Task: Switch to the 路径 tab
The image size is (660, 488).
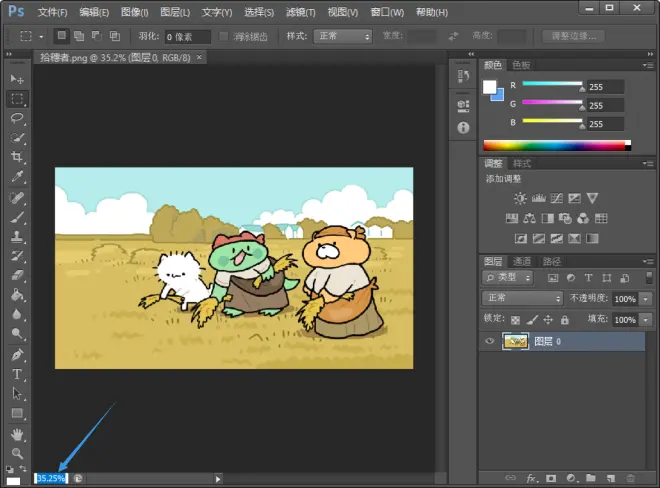Action: 551,261
